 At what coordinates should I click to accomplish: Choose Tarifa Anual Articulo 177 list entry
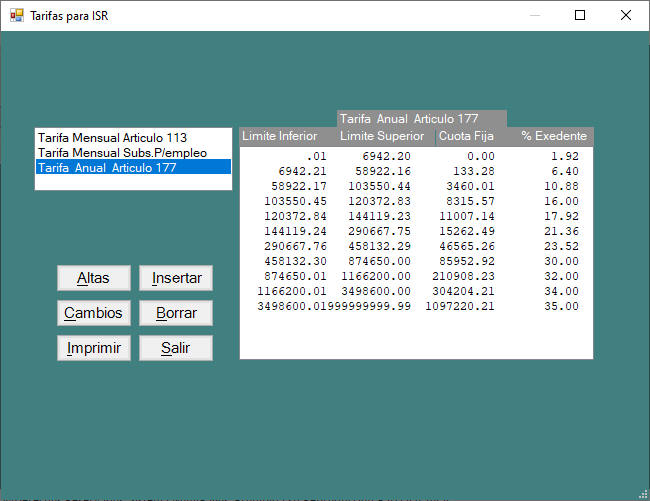point(107,168)
